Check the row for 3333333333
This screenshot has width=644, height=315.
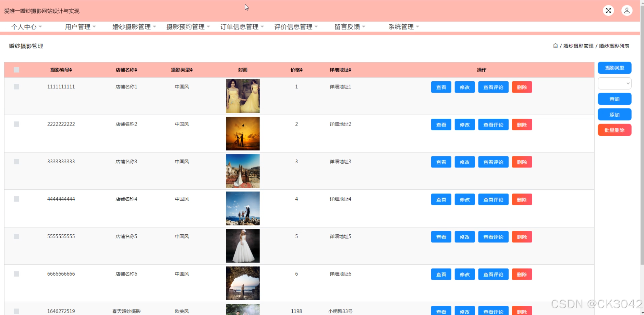16,162
